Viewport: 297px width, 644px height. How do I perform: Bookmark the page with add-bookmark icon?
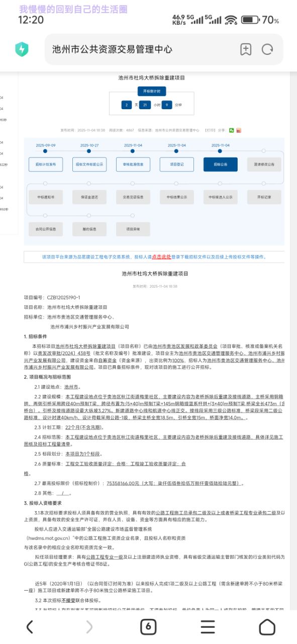245,49
